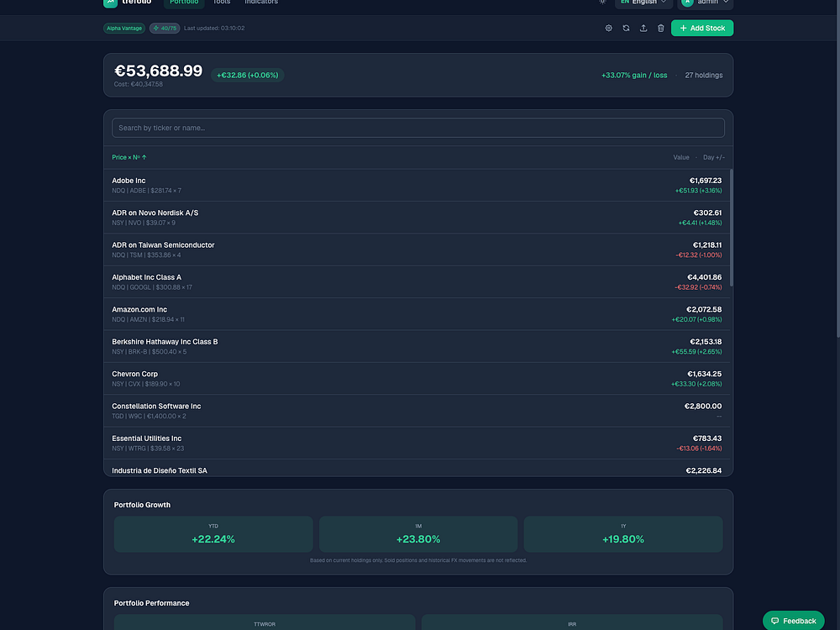Viewport: 840px width, 630px height.
Task: Click the Add Stock button
Action: tap(701, 28)
